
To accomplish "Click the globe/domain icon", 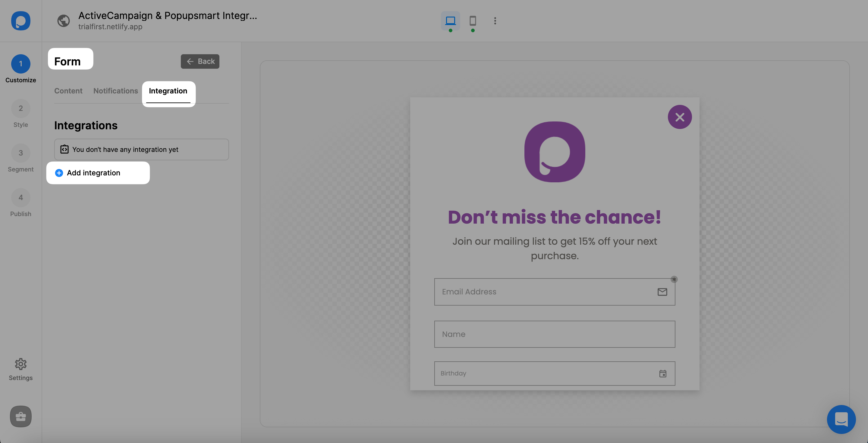I will (63, 20).
